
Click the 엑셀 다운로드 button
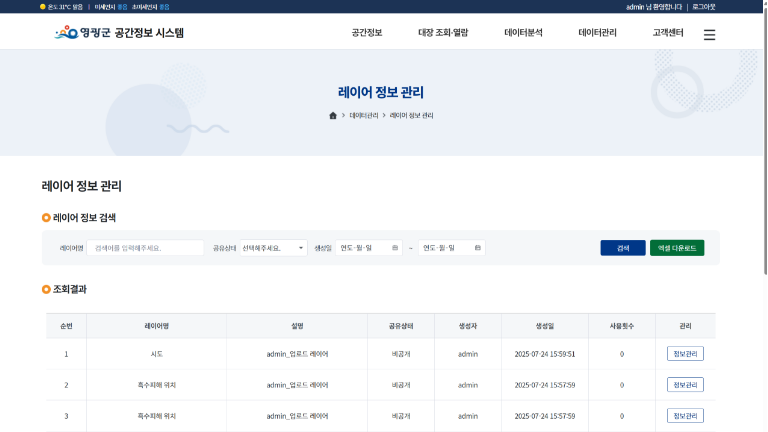click(x=677, y=248)
